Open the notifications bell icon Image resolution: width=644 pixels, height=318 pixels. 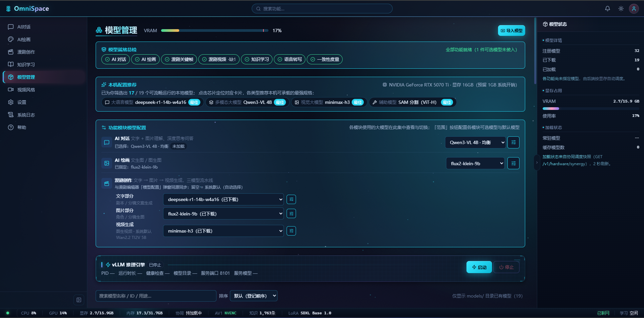tap(607, 9)
